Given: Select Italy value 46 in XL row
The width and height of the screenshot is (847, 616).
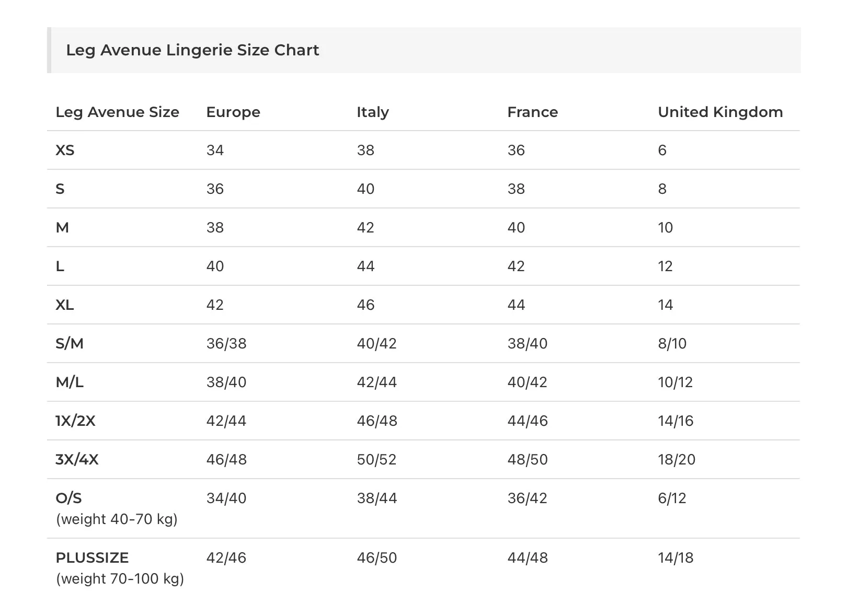Looking at the screenshot, I should click(365, 305).
